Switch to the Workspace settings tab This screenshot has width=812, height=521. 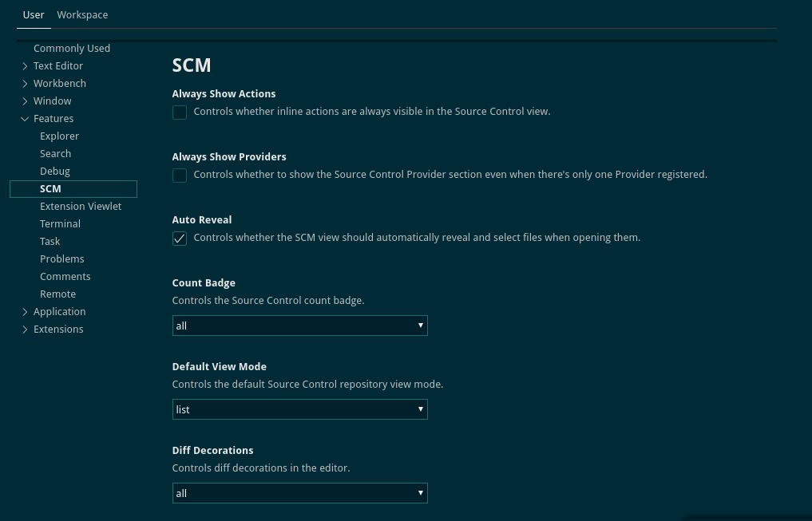82,14
